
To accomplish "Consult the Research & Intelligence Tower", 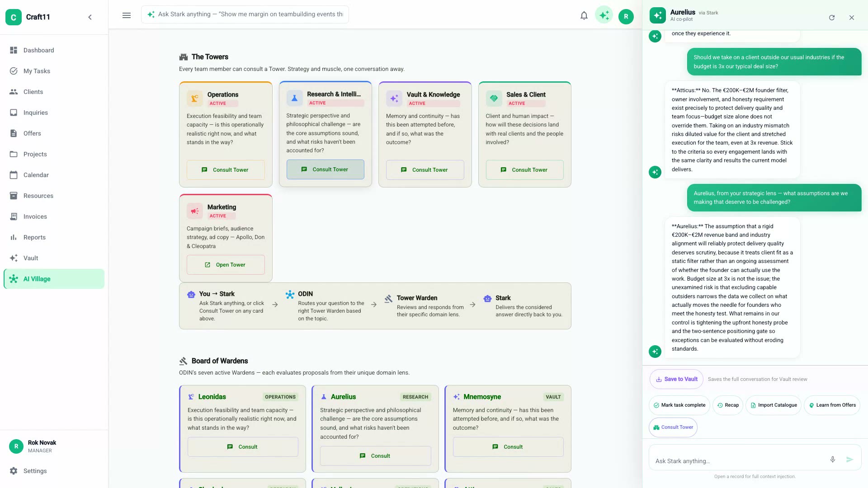I will (325, 169).
